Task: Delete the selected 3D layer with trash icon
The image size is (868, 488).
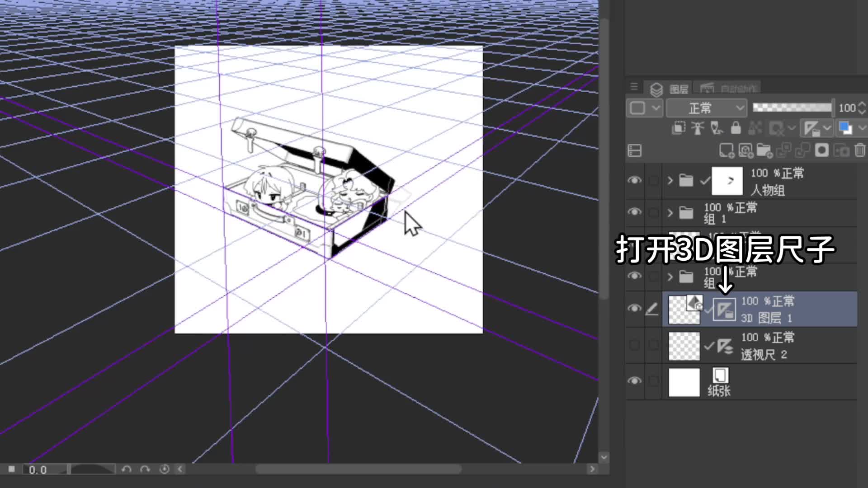Action: click(x=859, y=150)
